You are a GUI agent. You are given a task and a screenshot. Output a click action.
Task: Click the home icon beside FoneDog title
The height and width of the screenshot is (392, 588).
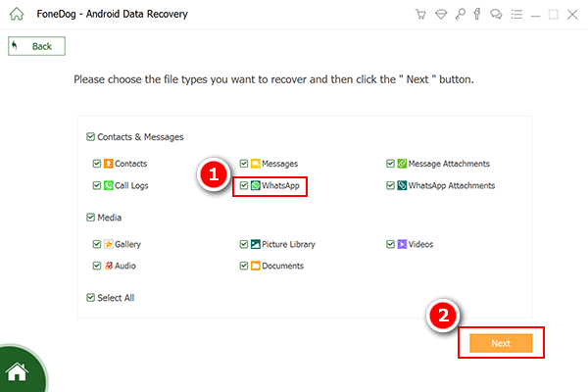tap(15, 15)
